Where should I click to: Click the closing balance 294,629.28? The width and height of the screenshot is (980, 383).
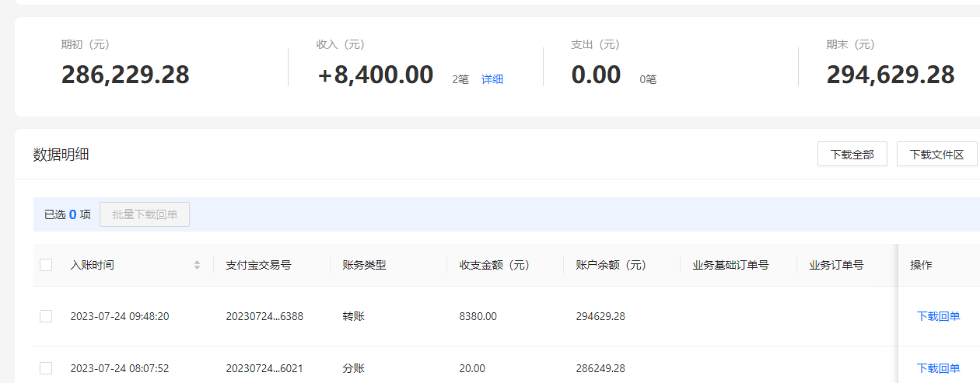point(891,75)
